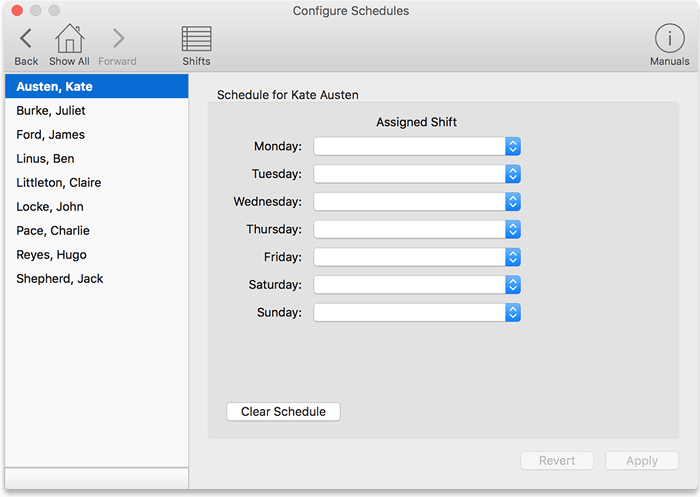
Task: Open the Shifts table icon
Action: point(196,38)
